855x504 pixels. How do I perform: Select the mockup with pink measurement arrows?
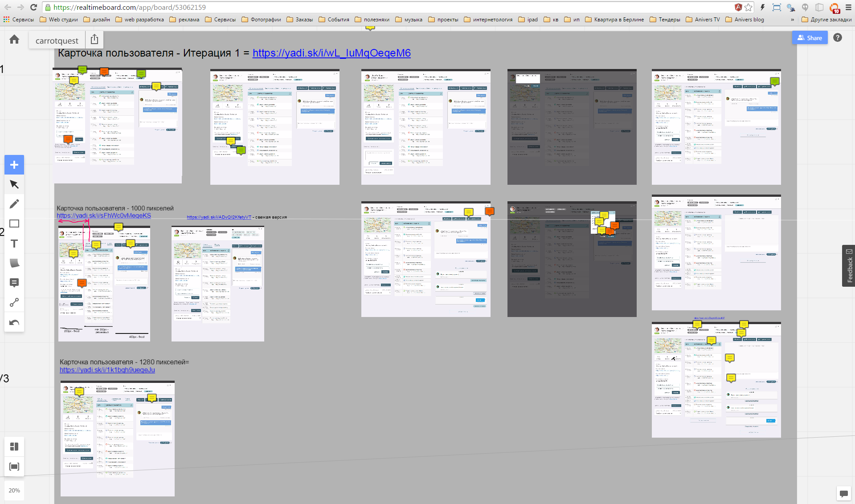click(104, 284)
